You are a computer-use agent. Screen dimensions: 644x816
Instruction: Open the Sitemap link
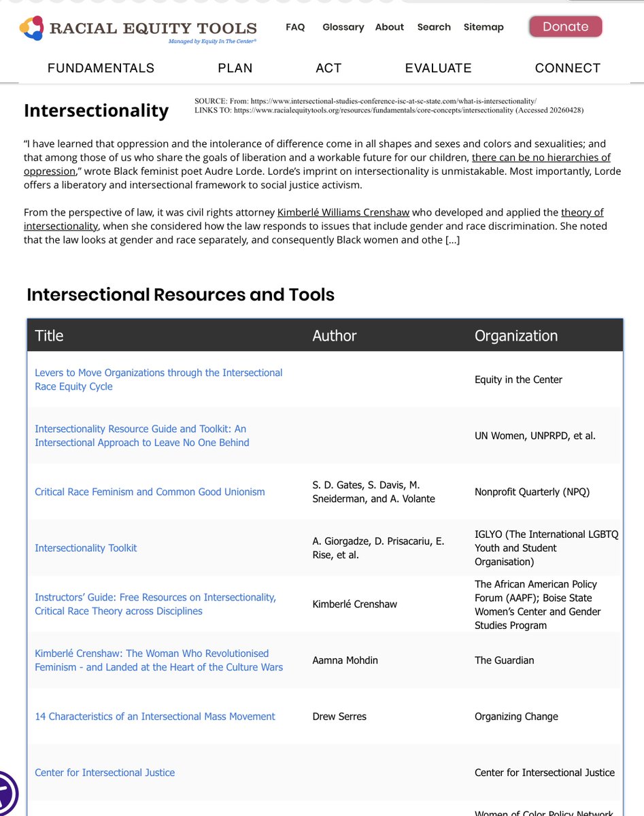pyautogui.click(x=484, y=27)
